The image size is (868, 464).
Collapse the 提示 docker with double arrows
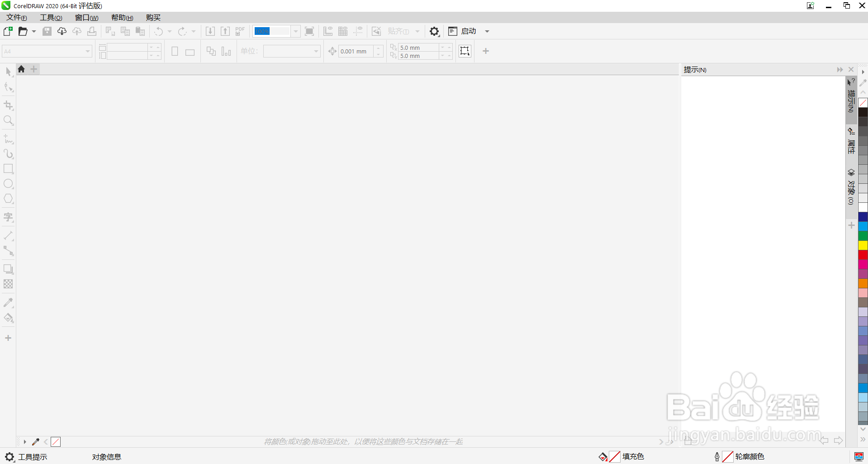[840, 69]
